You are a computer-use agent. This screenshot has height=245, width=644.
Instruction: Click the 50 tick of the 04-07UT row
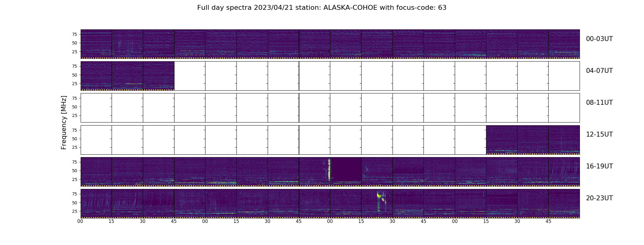click(75, 75)
